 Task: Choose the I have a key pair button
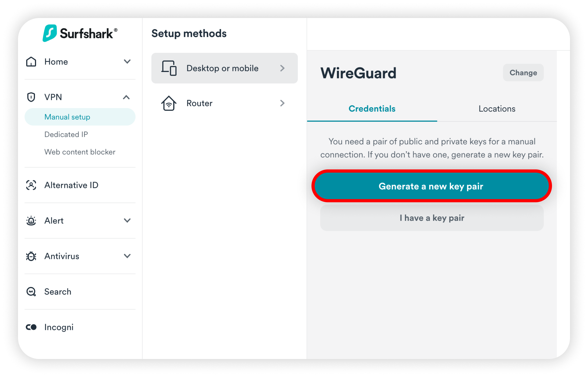[432, 218]
